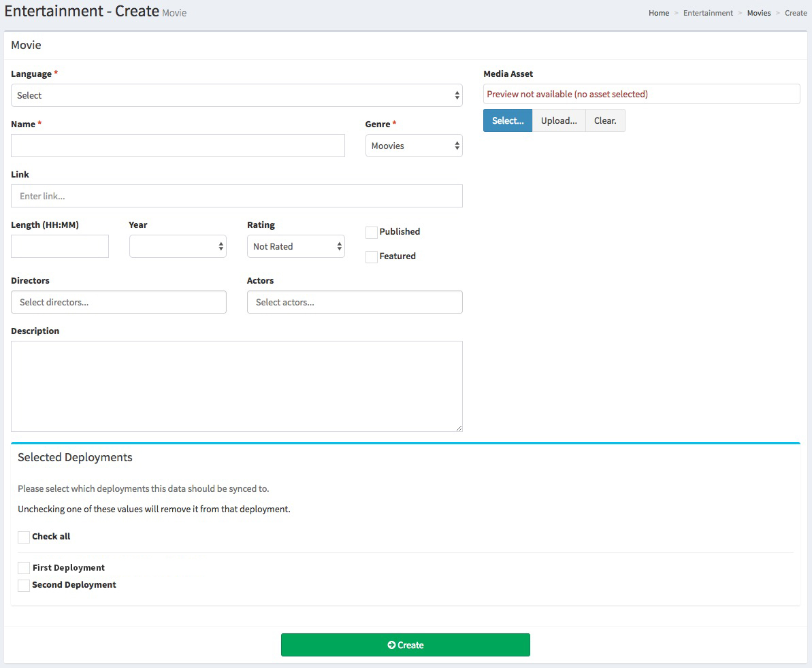Go to Home in the breadcrumb
This screenshot has width=812, height=668.
[658, 13]
